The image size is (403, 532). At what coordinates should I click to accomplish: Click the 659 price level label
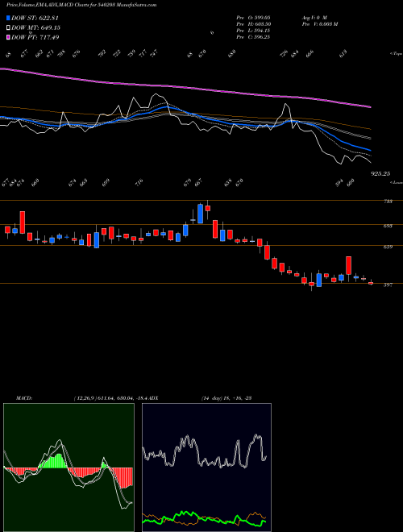tap(388, 247)
